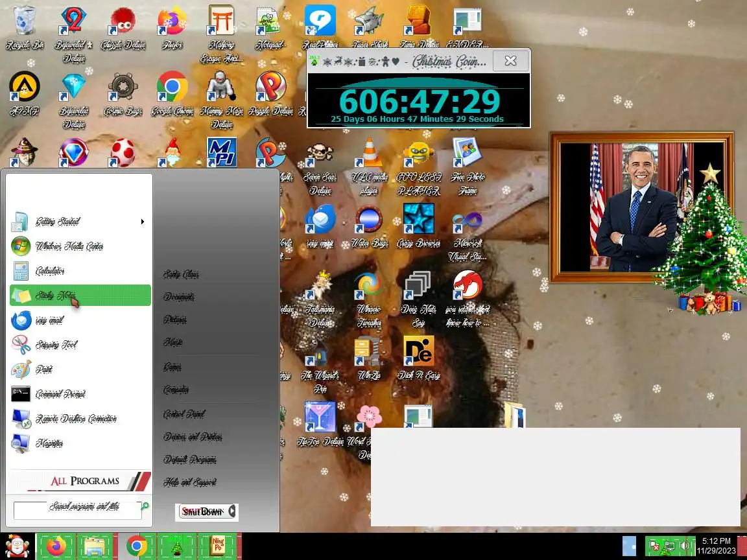747x560 pixels.
Task: Open the Recycle Bin desktop icon
Action: click(24, 28)
